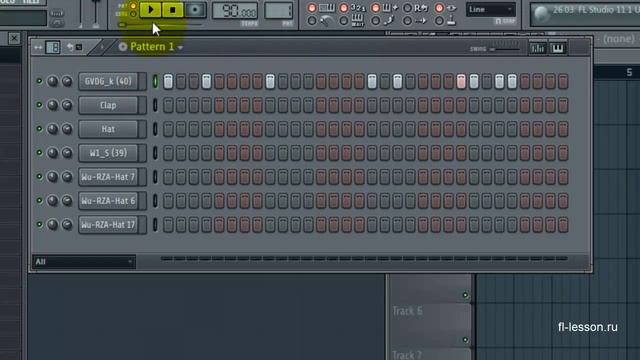Click the pattern number display

pos(278,11)
